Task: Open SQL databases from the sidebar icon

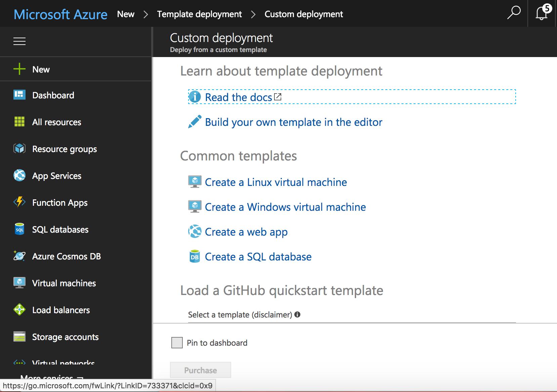Action: point(19,229)
